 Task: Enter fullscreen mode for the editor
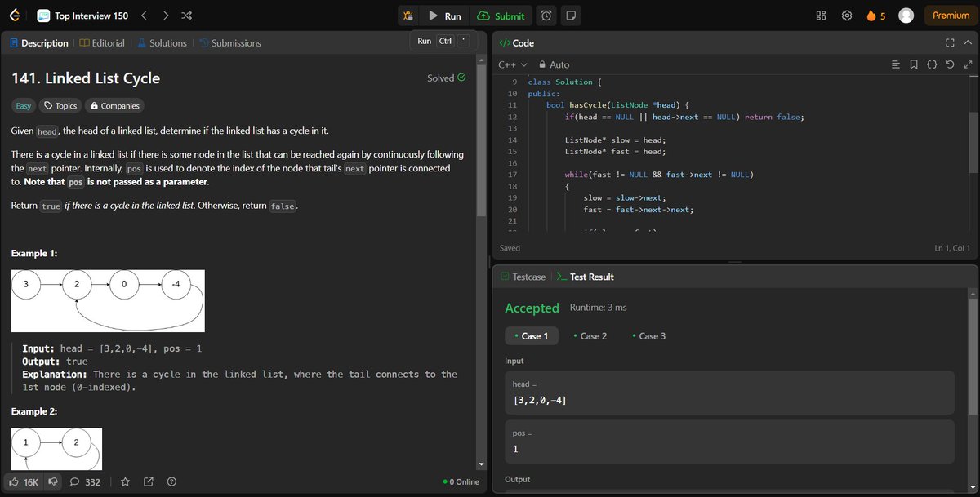pos(950,42)
